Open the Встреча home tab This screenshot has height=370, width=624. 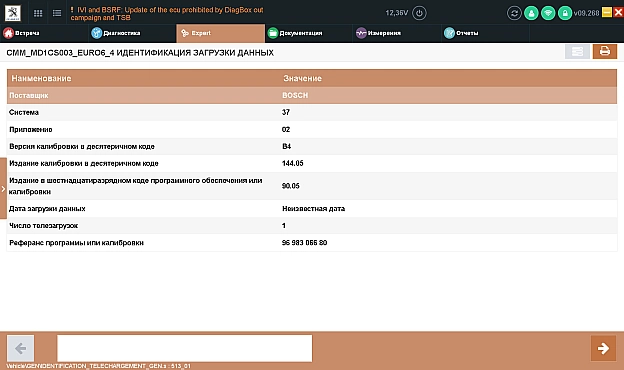pos(44,33)
